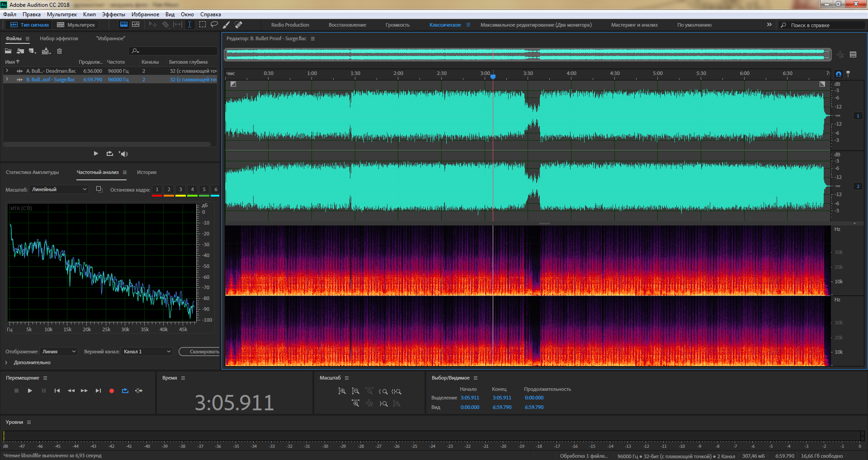
Task: Switch to Мультитрек view
Action: pyautogui.click(x=76, y=25)
